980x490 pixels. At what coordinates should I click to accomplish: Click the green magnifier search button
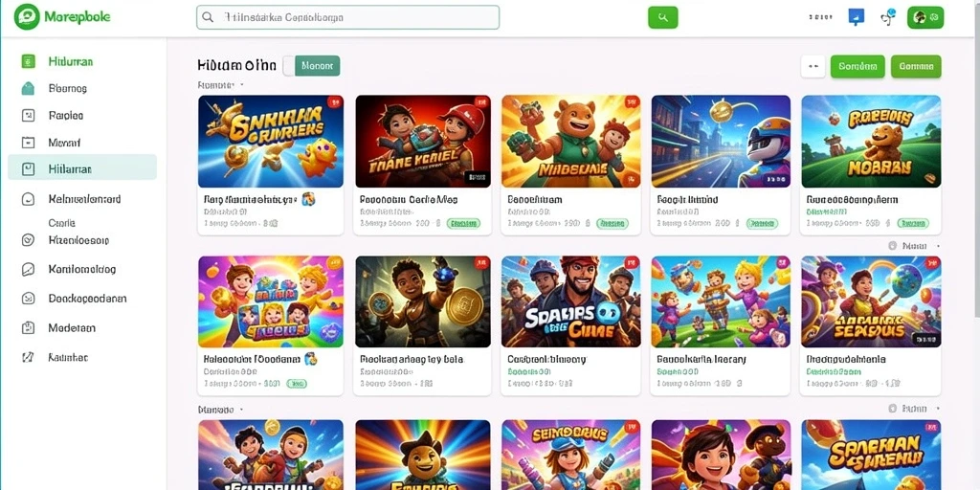[x=663, y=17]
